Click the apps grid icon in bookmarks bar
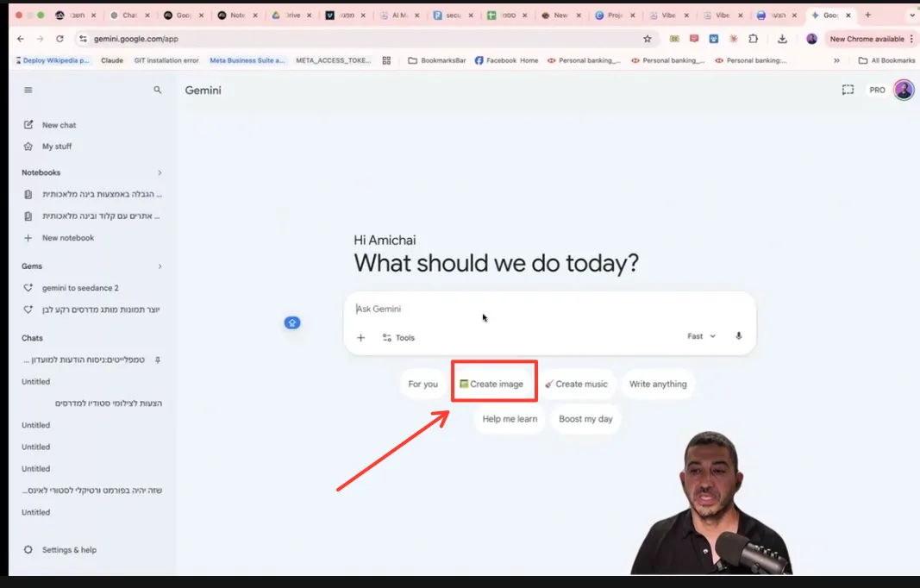Image resolution: width=920 pixels, height=588 pixels. click(x=386, y=60)
